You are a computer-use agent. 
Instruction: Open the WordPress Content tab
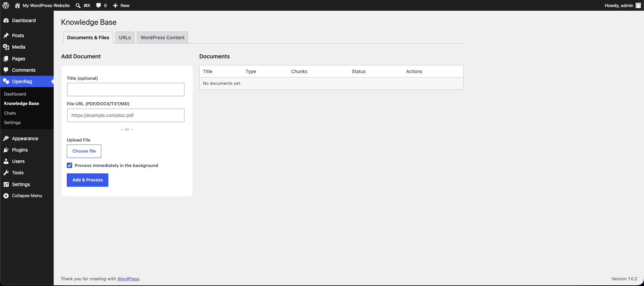162,38
